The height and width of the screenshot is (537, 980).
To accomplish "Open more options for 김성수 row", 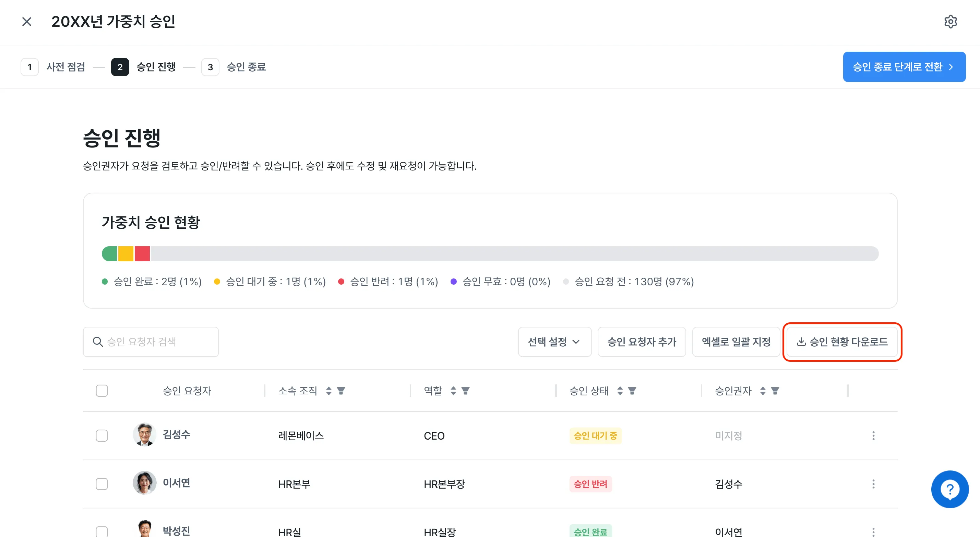I will coord(873,436).
